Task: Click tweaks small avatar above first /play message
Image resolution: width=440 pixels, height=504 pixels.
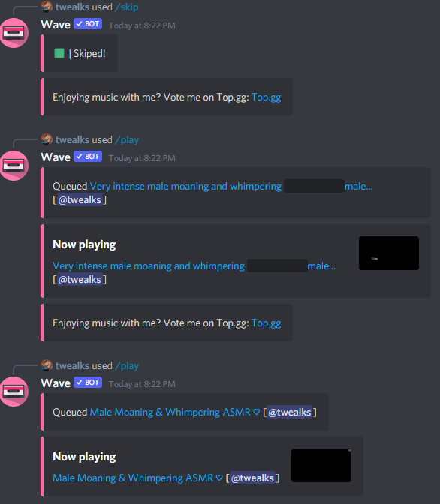Action: point(47,139)
